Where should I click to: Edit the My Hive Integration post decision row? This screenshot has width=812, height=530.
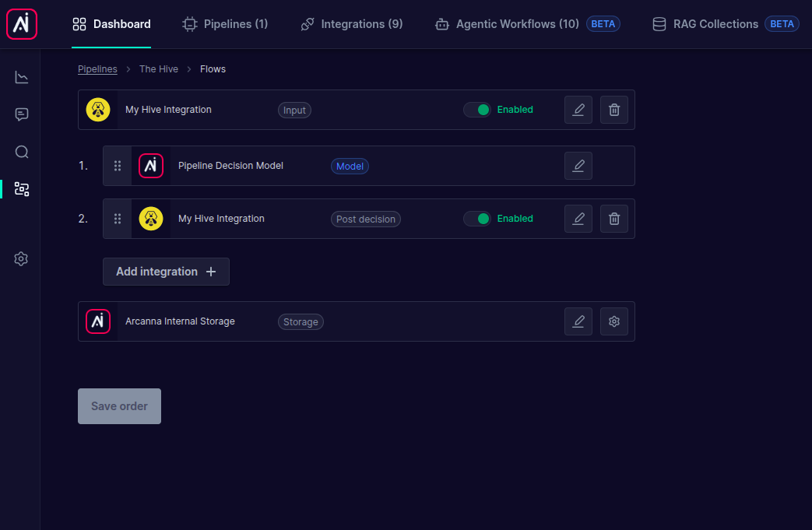[x=578, y=219]
